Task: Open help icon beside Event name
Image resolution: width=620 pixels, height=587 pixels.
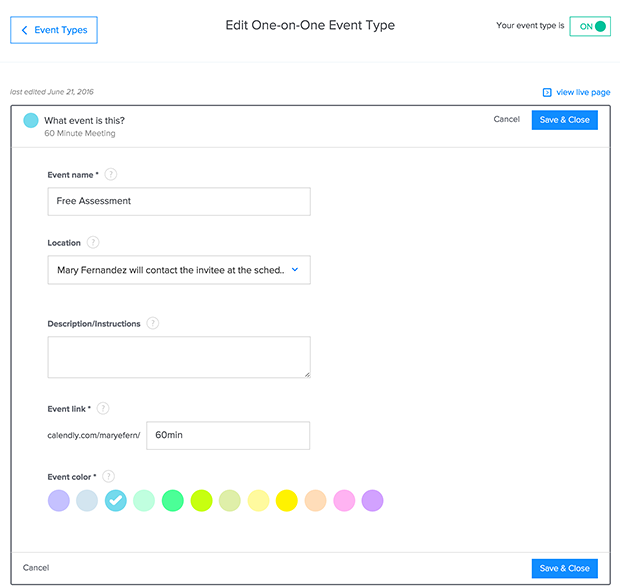Action: (x=111, y=174)
